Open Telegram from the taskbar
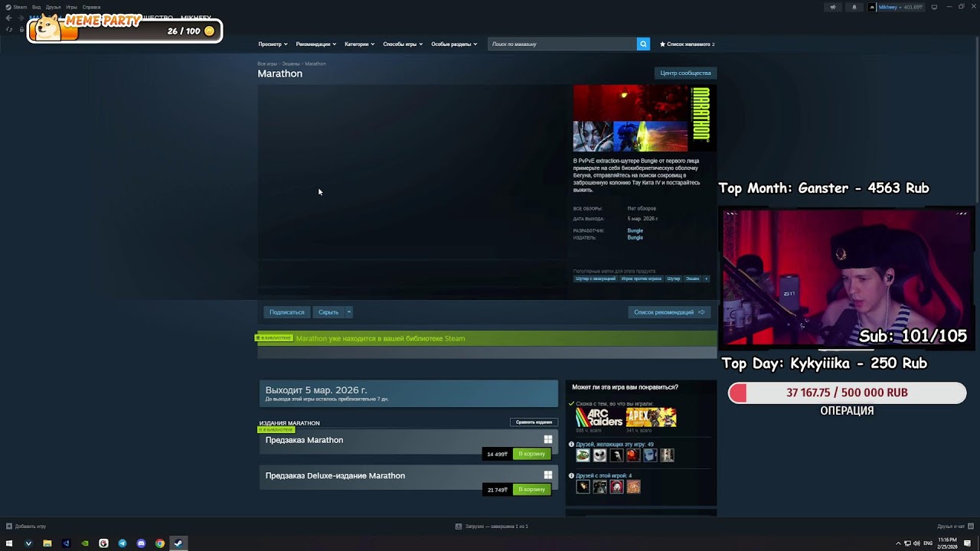 click(x=122, y=543)
